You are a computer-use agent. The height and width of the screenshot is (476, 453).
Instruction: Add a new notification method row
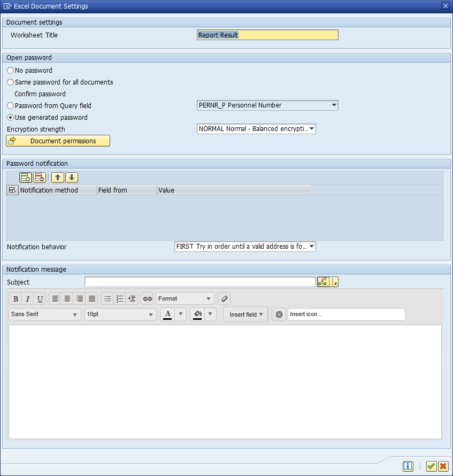click(x=25, y=177)
